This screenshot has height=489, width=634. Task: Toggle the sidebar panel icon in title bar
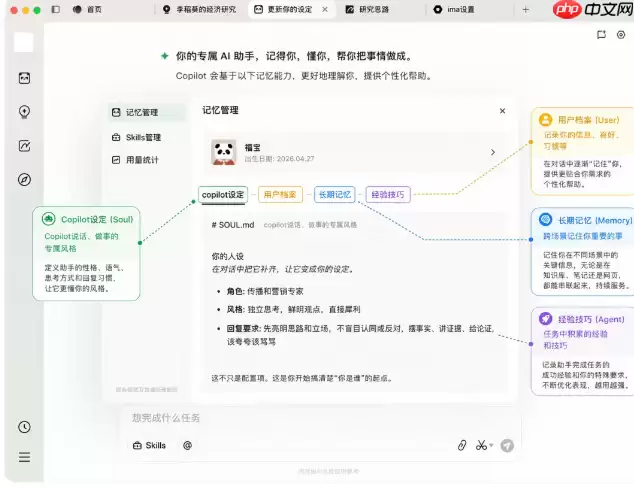tap(56, 9)
